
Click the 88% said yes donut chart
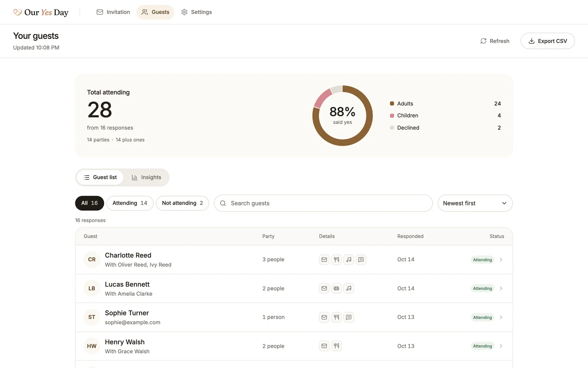click(343, 116)
